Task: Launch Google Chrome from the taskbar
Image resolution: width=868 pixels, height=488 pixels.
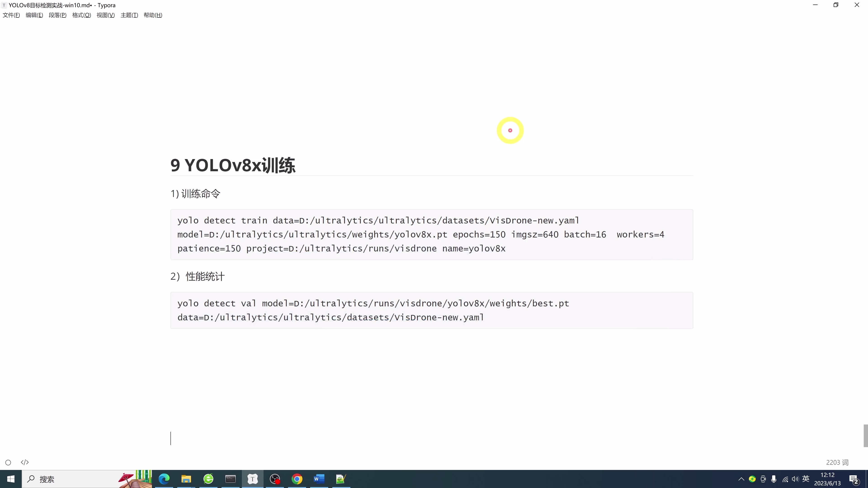Action: (297, 479)
